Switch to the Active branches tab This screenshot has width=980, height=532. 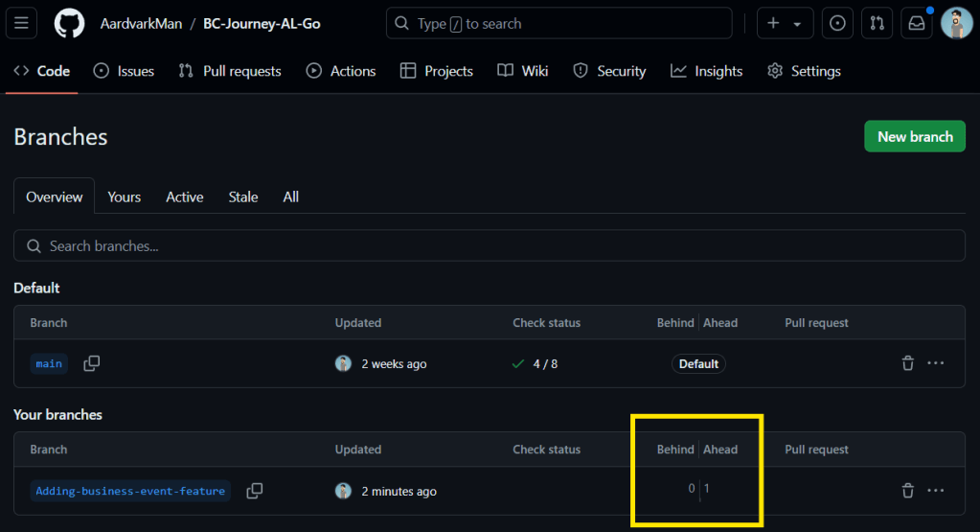tap(184, 197)
